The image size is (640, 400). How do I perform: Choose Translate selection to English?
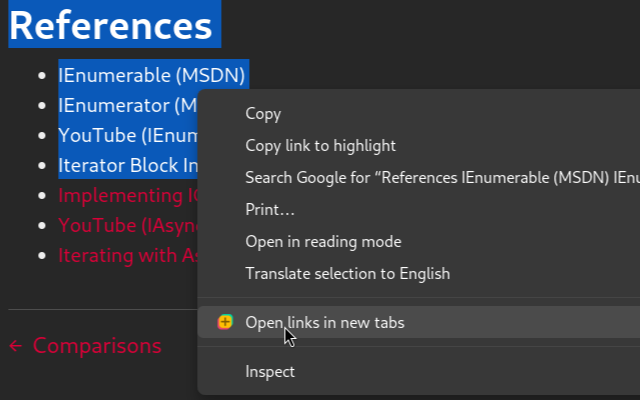(347, 274)
